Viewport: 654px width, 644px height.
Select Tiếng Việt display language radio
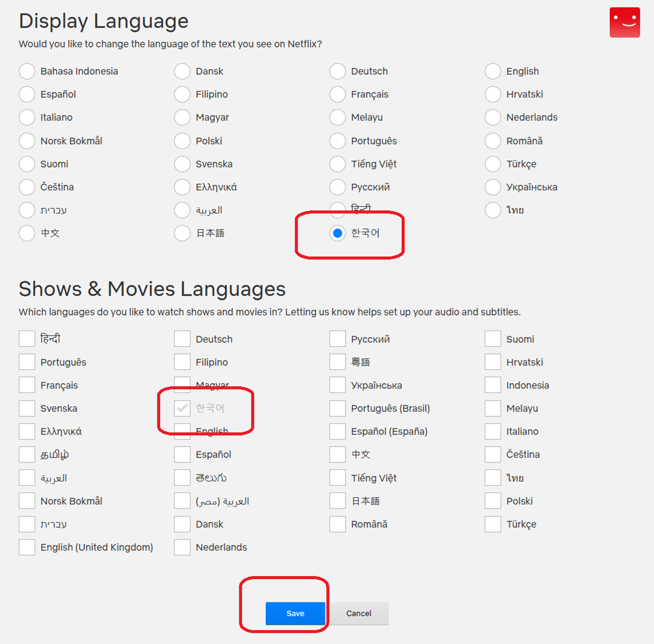click(x=337, y=164)
